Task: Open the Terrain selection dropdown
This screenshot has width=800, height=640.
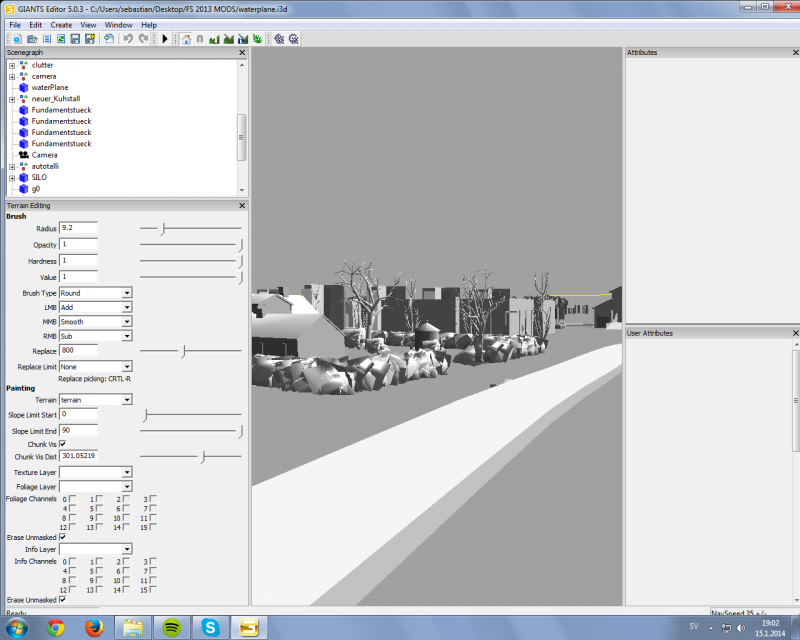Action: 95,400
